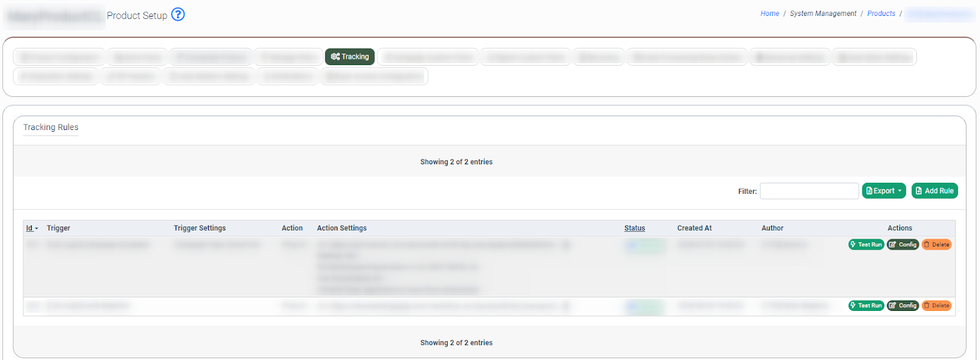Go to Home via the breadcrumb
The image size is (980, 360).
point(769,13)
